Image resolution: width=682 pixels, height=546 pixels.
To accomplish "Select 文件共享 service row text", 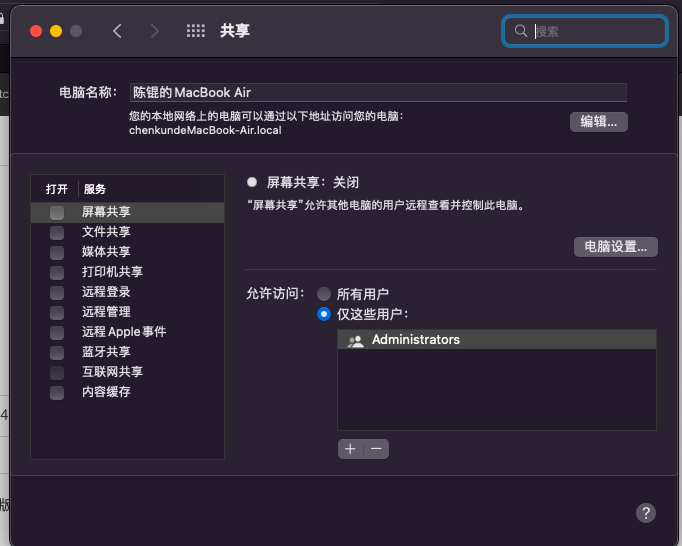I will point(106,232).
